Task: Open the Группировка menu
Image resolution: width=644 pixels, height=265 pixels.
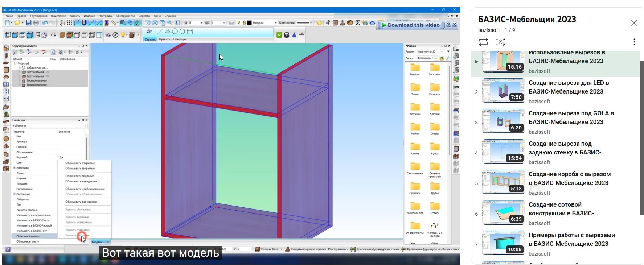Action: coord(38,16)
